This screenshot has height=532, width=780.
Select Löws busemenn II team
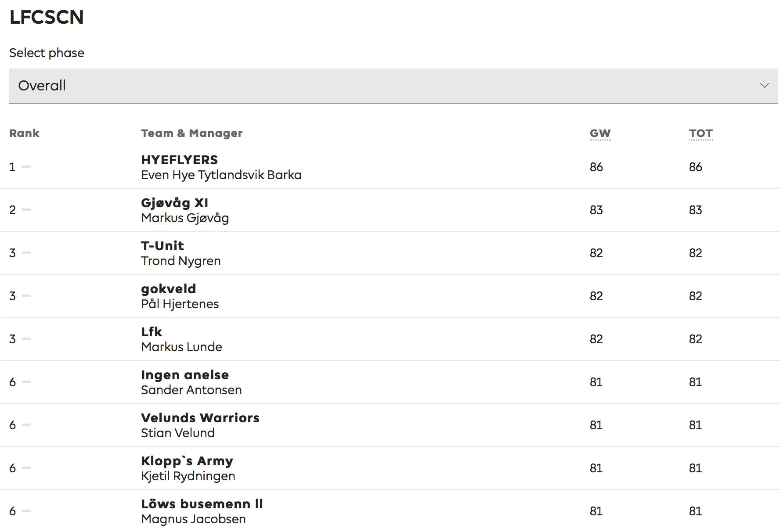coord(202,504)
